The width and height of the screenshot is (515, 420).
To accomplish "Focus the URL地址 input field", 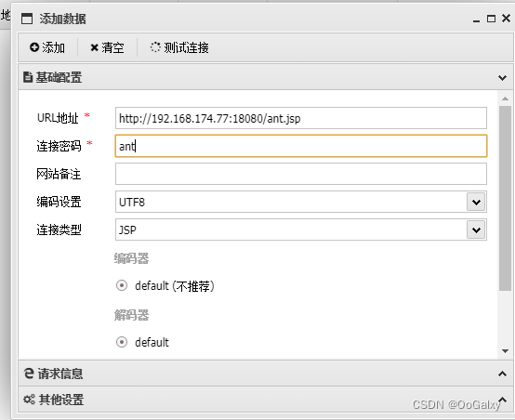I will pos(301,118).
